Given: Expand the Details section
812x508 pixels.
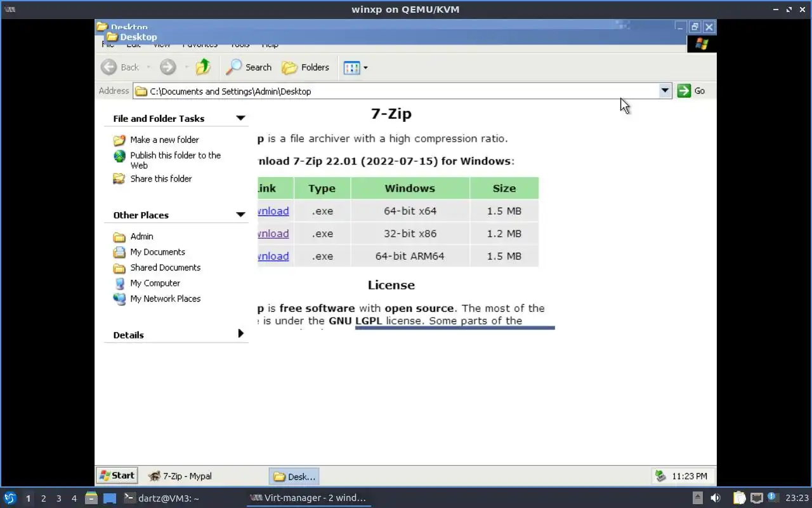Looking at the screenshot, I should tap(240, 333).
